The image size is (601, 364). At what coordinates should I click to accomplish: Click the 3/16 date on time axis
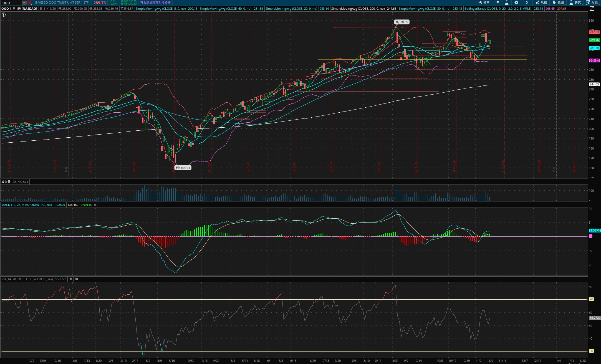(172, 361)
